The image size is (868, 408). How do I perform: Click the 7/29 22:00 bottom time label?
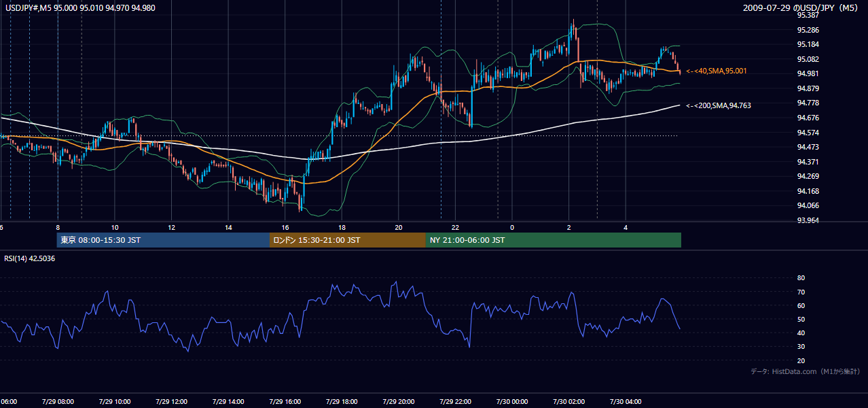[455, 401]
